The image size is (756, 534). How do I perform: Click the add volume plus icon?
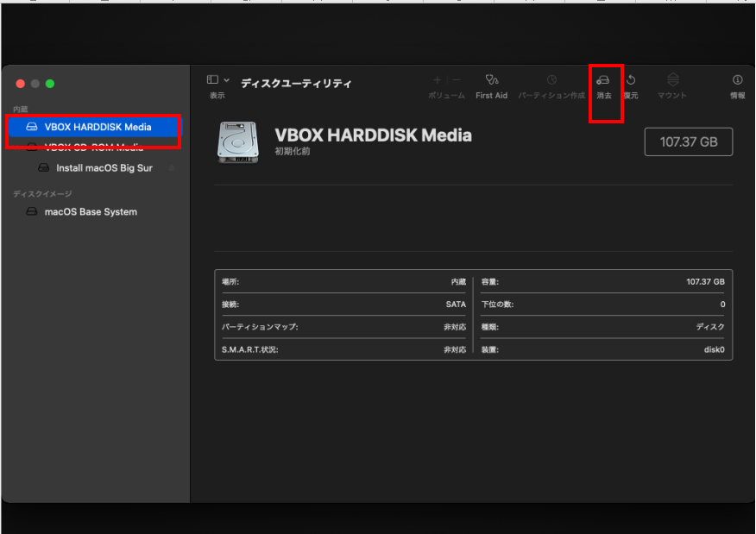tap(437, 79)
